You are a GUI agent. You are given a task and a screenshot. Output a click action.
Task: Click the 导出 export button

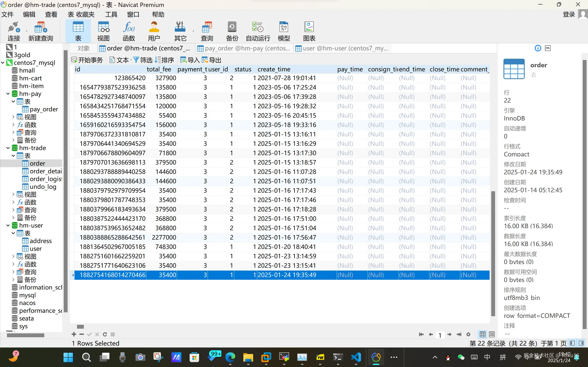[212, 60]
